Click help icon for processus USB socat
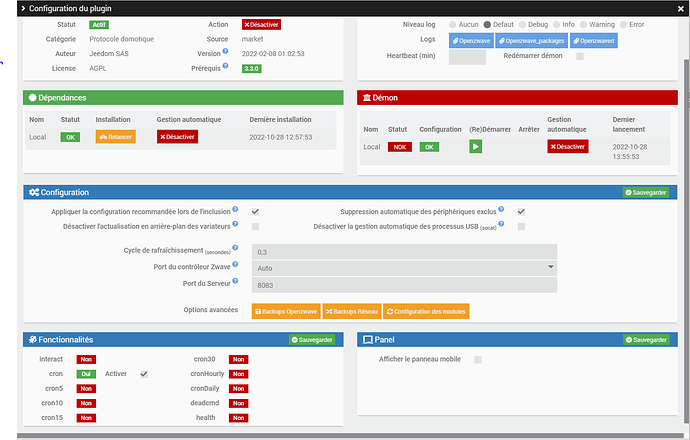Viewport: 690px width, 440px height. click(501, 224)
